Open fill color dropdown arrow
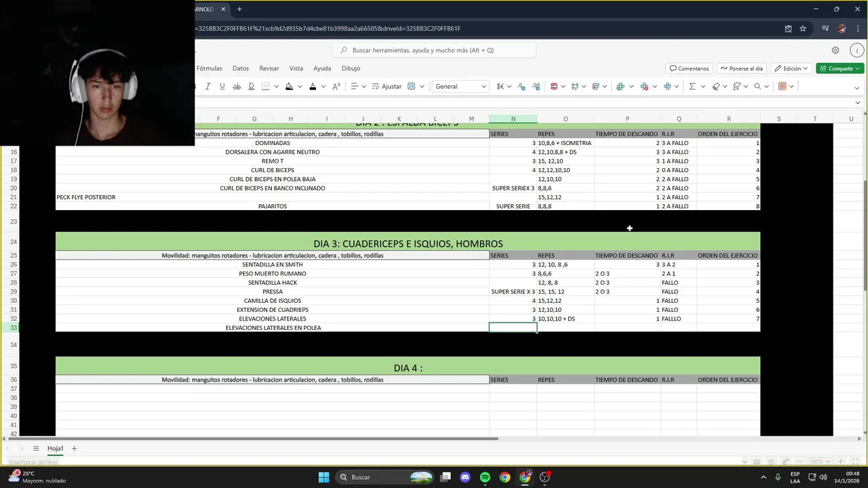The width and height of the screenshot is (868, 488). [x=300, y=87]
